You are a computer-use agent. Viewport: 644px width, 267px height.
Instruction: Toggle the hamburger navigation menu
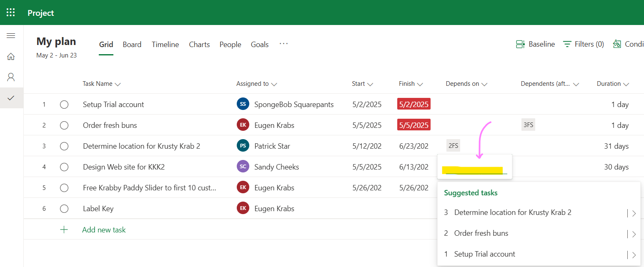[x=11, y=36]
